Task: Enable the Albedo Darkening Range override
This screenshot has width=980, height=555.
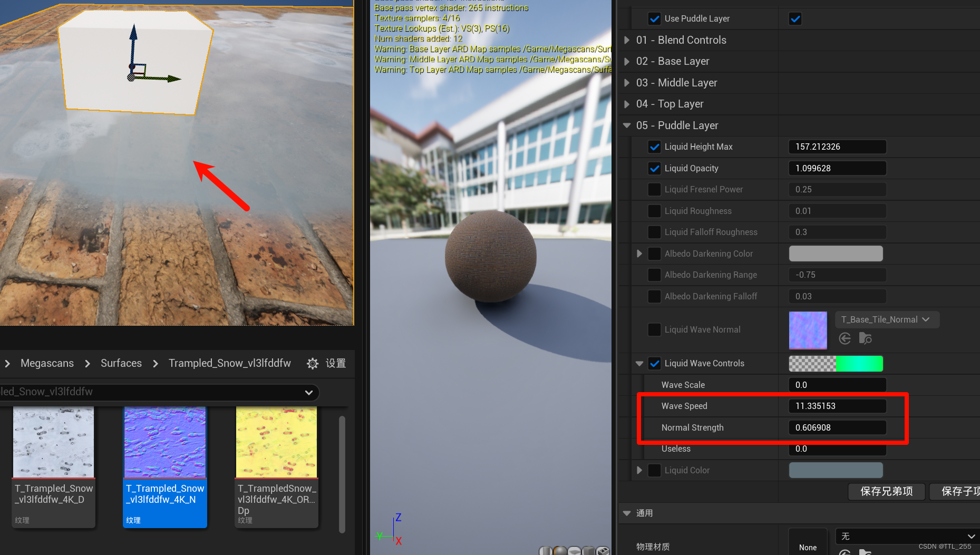Action: click(x=654, y=275)
